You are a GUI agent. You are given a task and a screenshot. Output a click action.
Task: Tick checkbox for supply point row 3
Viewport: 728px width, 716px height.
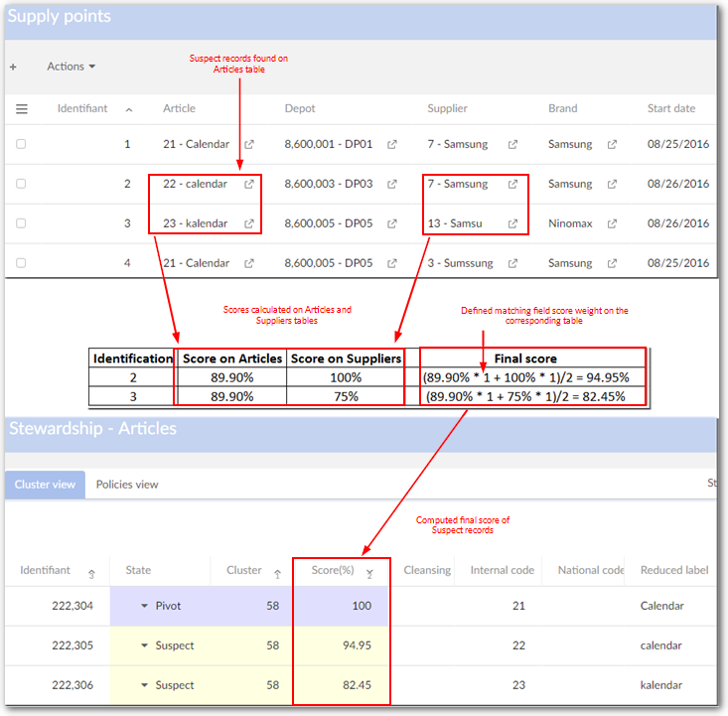pos(21,223)
